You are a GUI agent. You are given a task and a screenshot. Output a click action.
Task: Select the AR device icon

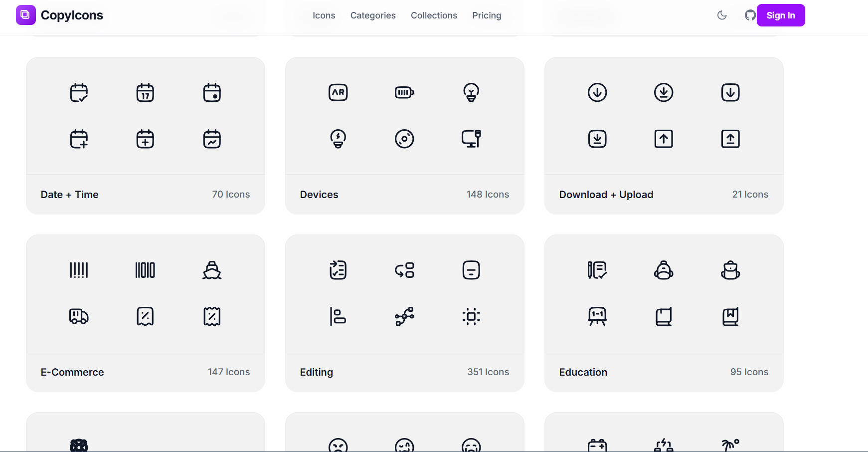click(x=338, y=92)
